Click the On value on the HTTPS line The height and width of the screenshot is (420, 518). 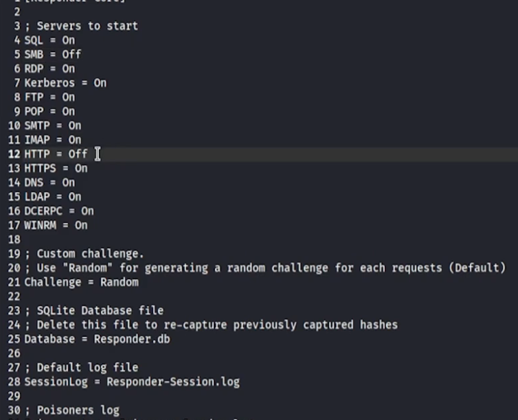(x=80, y=168)
